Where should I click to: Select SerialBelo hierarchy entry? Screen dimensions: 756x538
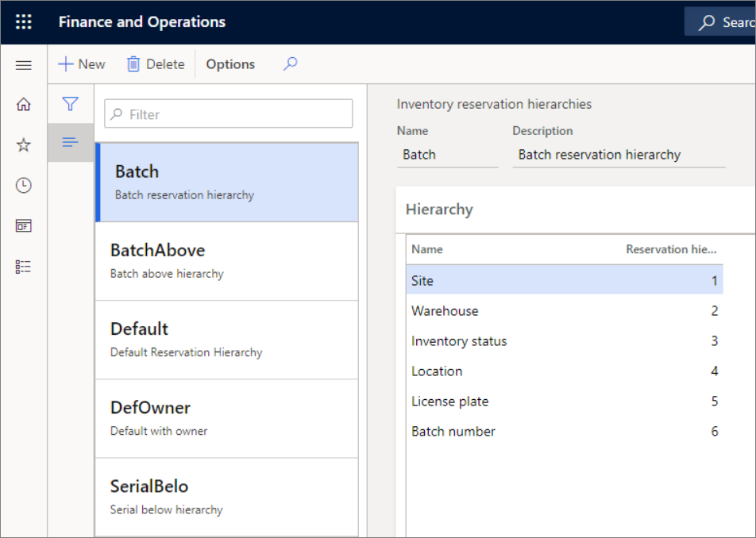pos(227,497)
